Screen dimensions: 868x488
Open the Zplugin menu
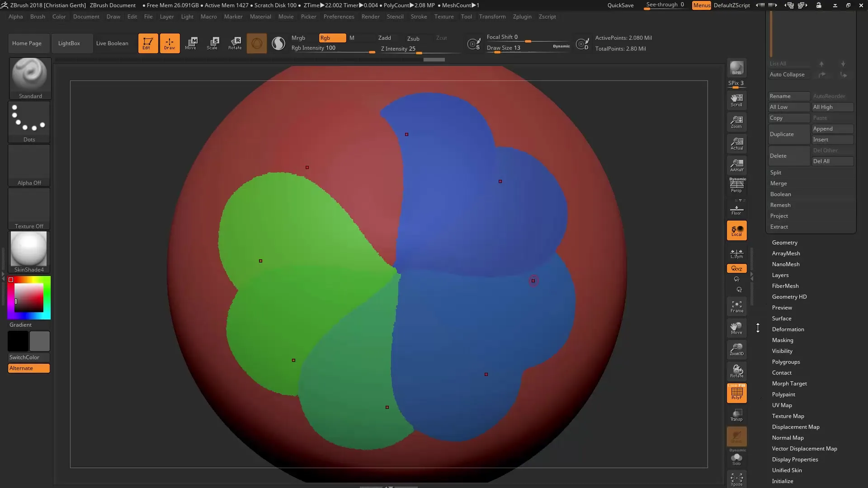(x=522, y=17)
